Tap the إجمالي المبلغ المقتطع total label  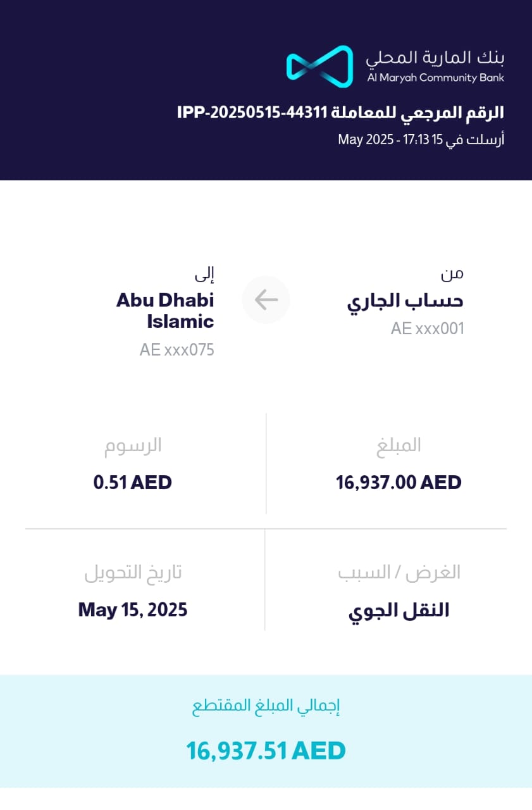(266, 707)
